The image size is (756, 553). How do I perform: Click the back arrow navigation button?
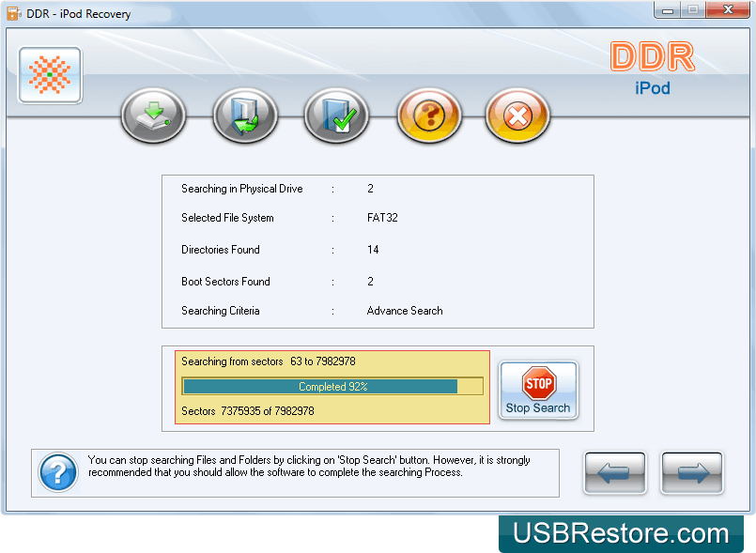click(x=615, y=472)
